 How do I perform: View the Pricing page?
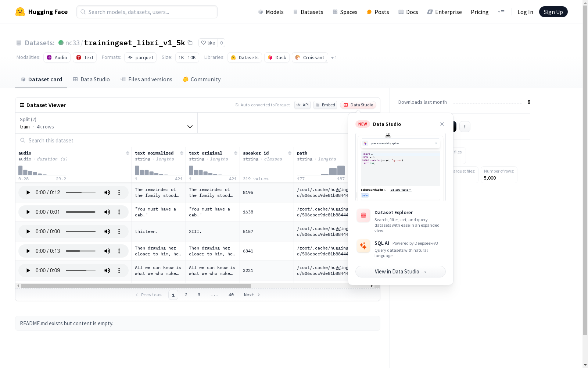pos(480,12)
